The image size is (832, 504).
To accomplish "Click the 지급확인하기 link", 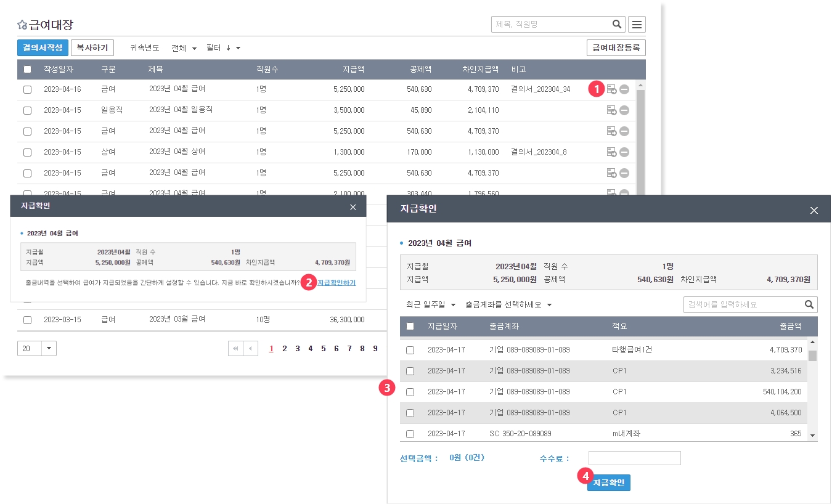I will (336, 283).
